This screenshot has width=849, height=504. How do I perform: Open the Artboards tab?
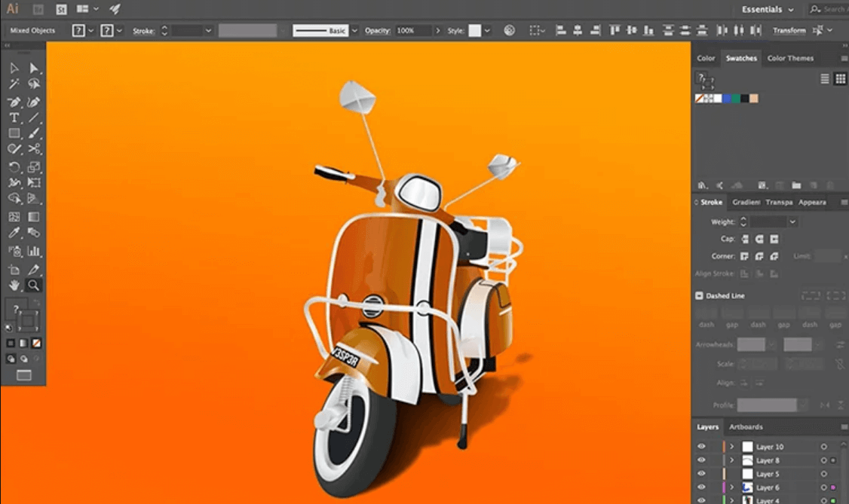pyautogui.click(x=745, y=427)
